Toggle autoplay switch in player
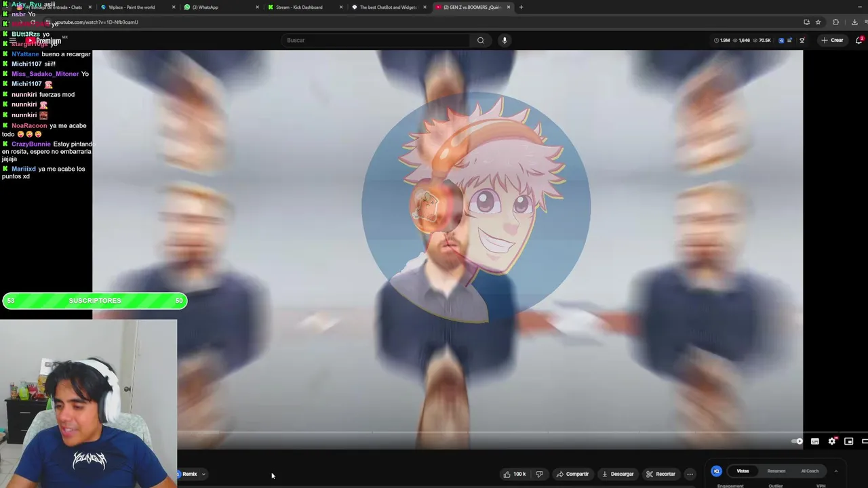 797,441
